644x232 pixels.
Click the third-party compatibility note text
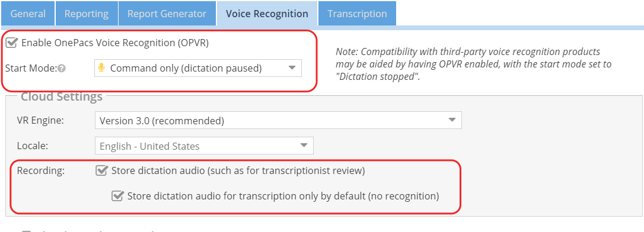[x=474, y=65]
